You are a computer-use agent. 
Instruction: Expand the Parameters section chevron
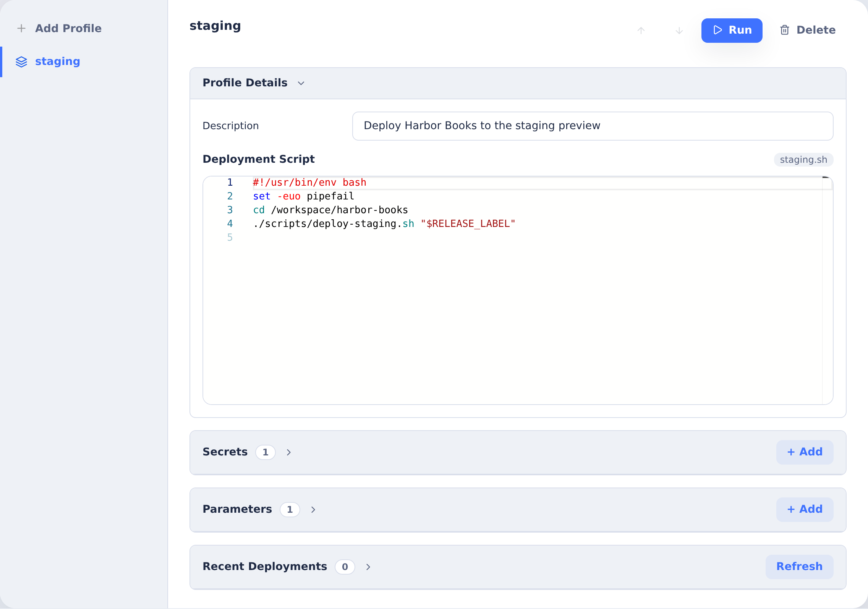point(313,509)
